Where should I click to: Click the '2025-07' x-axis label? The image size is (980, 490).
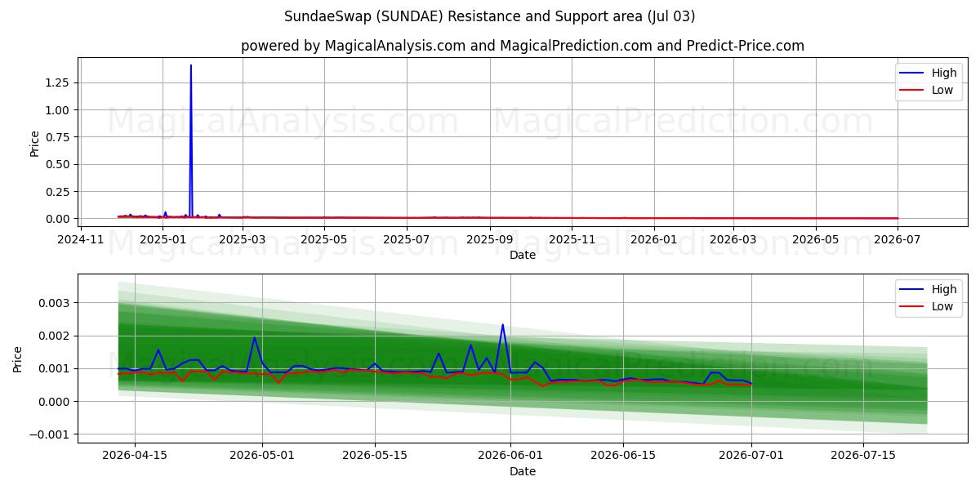(406, 238)
